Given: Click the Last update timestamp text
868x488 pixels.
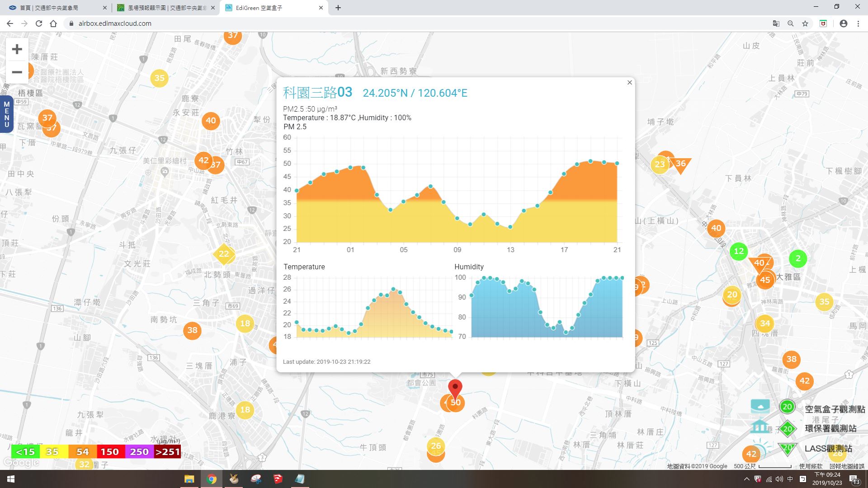Looking at the screenshot, I should click(326, 361).
